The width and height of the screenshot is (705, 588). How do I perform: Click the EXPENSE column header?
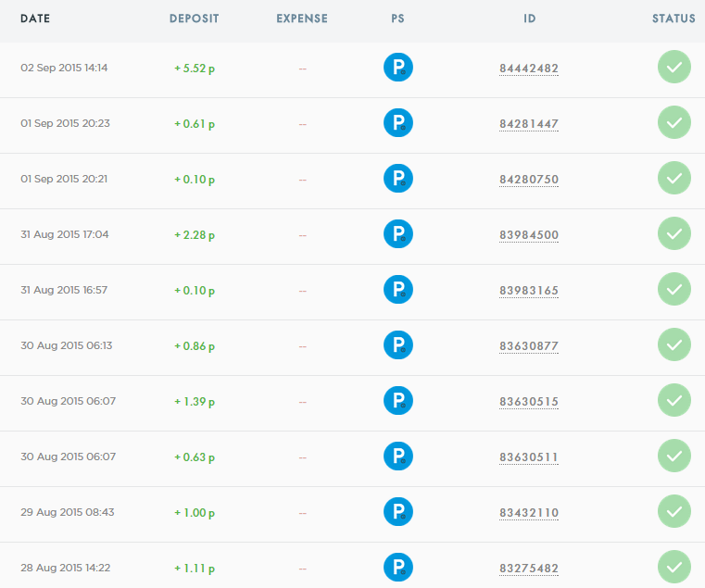[302, 19]
